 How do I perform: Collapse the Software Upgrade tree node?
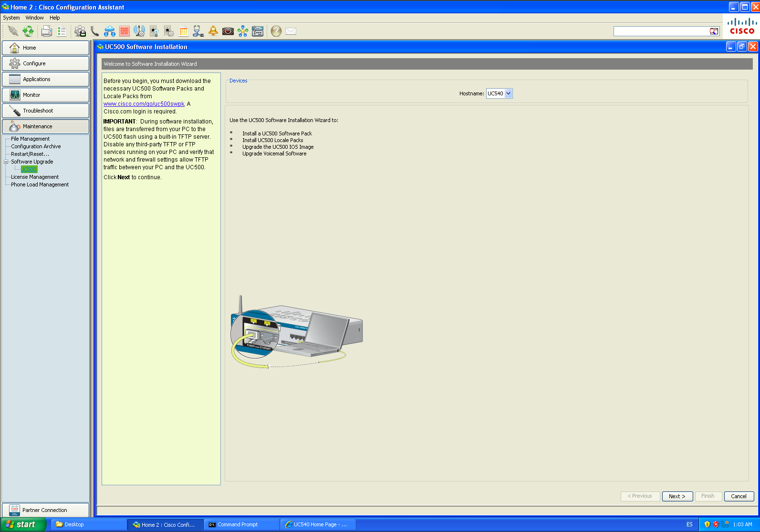6,162
